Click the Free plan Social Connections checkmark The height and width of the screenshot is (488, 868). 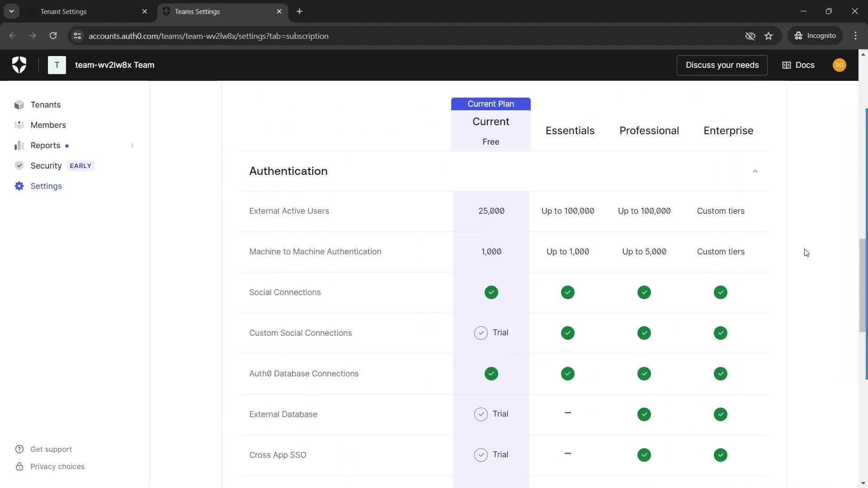pyautogui.click(x=491, y=292)
